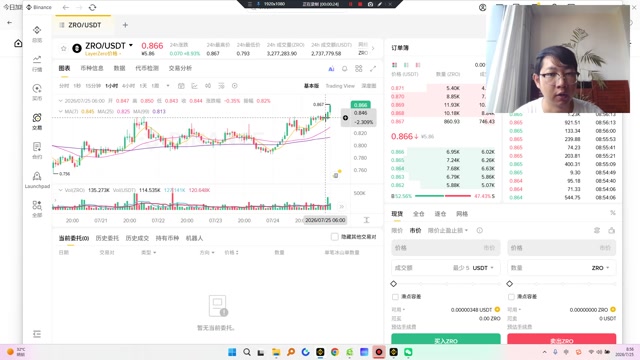Open the ZRO/USDT pair dropdown arrow
The width and height of the screenshot is (640, 360).
point(131,45)
